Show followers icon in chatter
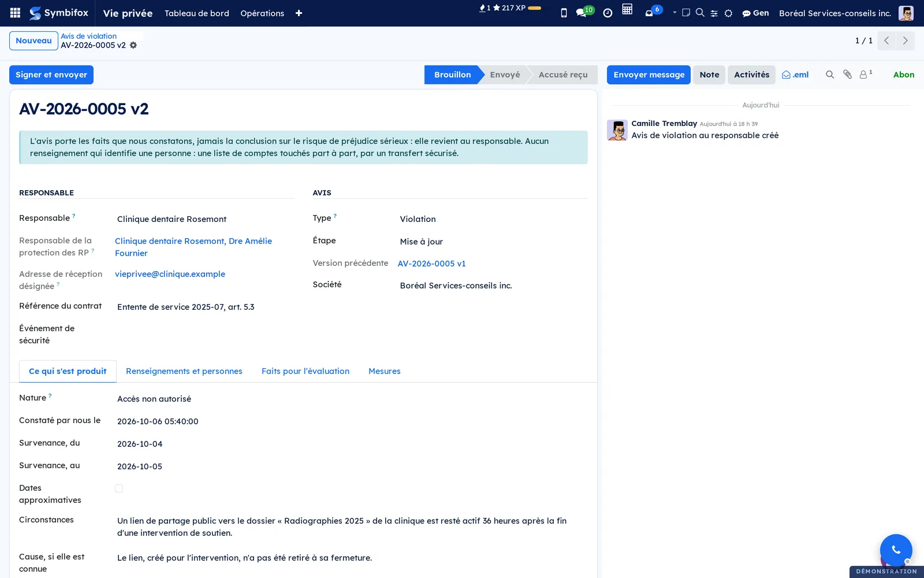The image size is (924, 578). [x=866, y=74]
